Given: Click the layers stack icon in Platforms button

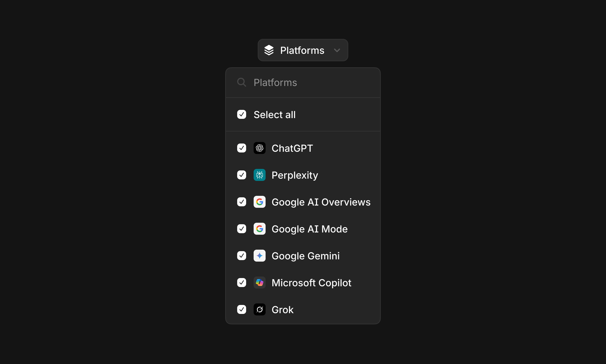Looking at the screenshot, I should click(269, 50).
